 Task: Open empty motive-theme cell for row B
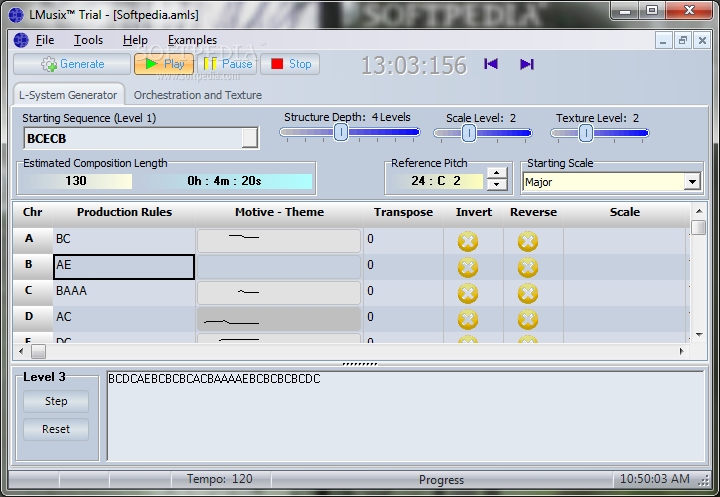[279, 266]
